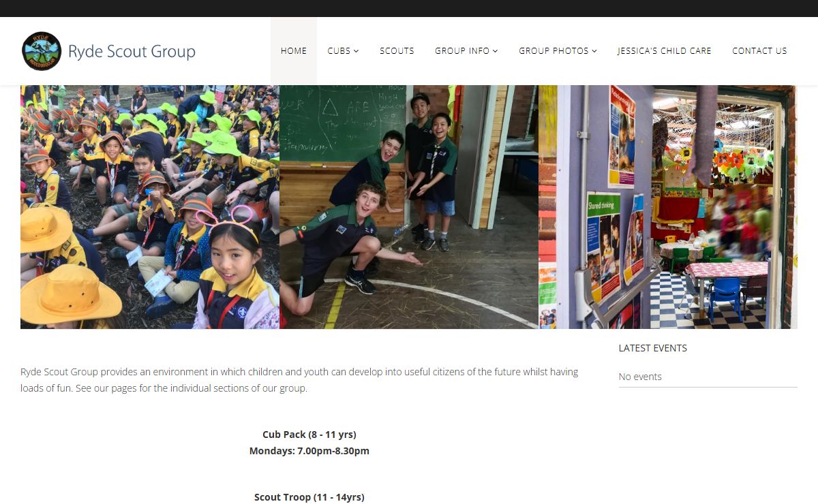Click the Cub Pack (8 - 11 yrs) heading
The image size is (818, 504).
(309, 435)
